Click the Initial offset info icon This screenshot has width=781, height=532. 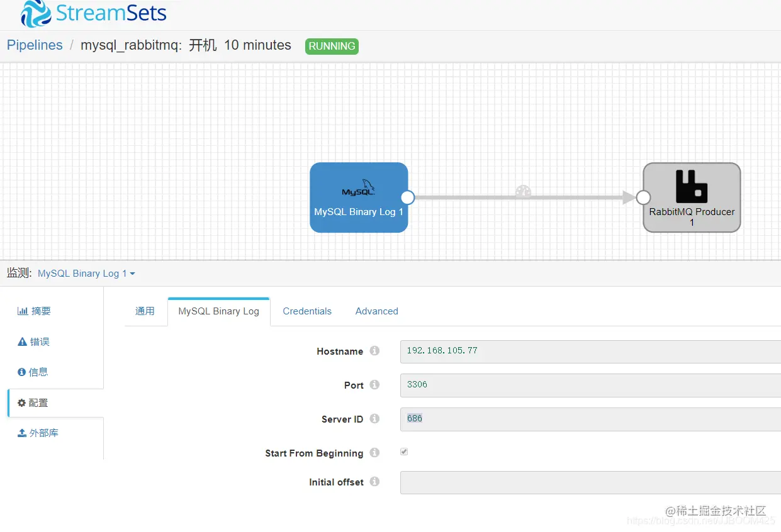374,482
